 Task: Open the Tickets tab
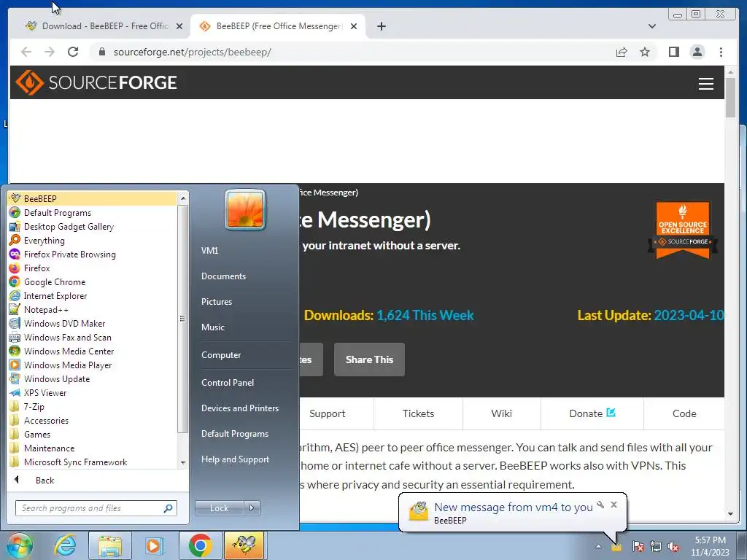pyautogui.click(x=418, y=413)
